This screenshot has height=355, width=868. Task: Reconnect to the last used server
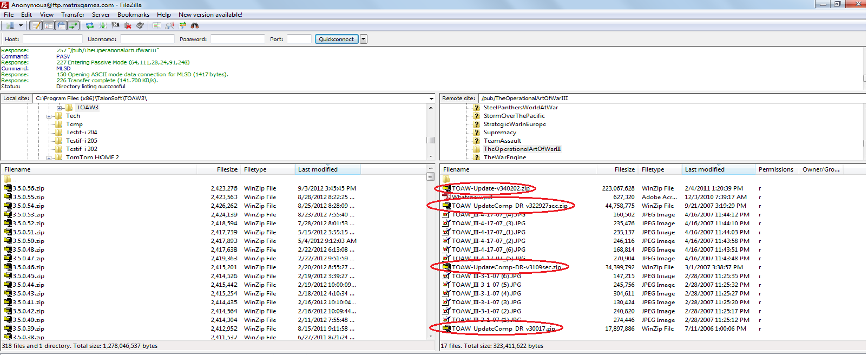[140, 25]
